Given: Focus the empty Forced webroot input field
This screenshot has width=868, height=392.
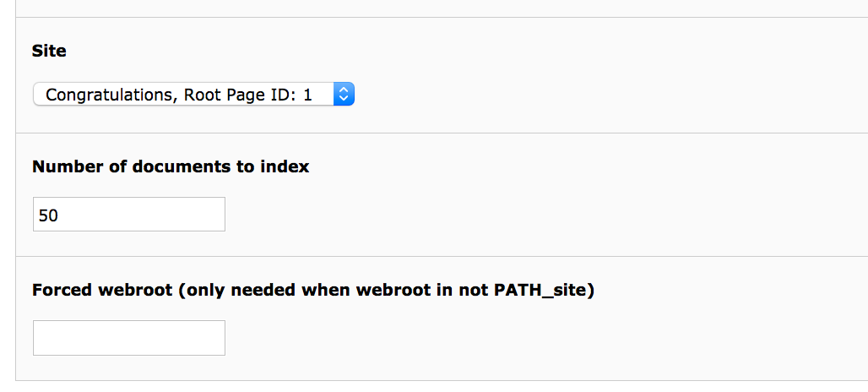Looking at the screenshot, I should tap(128, 338).
